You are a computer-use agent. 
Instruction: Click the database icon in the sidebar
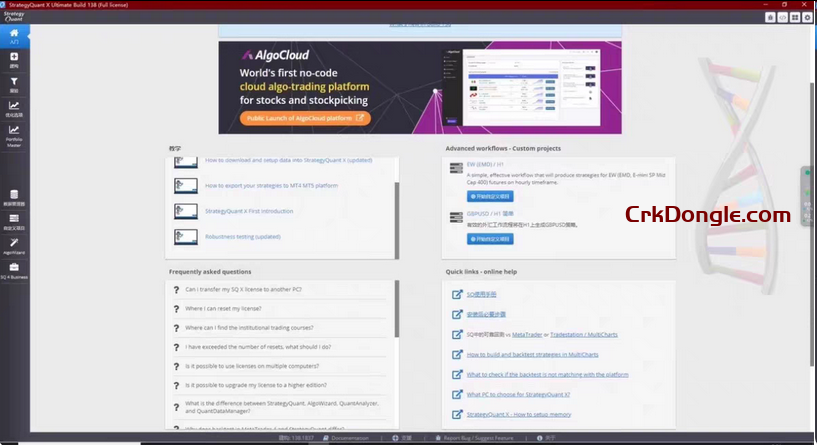point(14,197)
